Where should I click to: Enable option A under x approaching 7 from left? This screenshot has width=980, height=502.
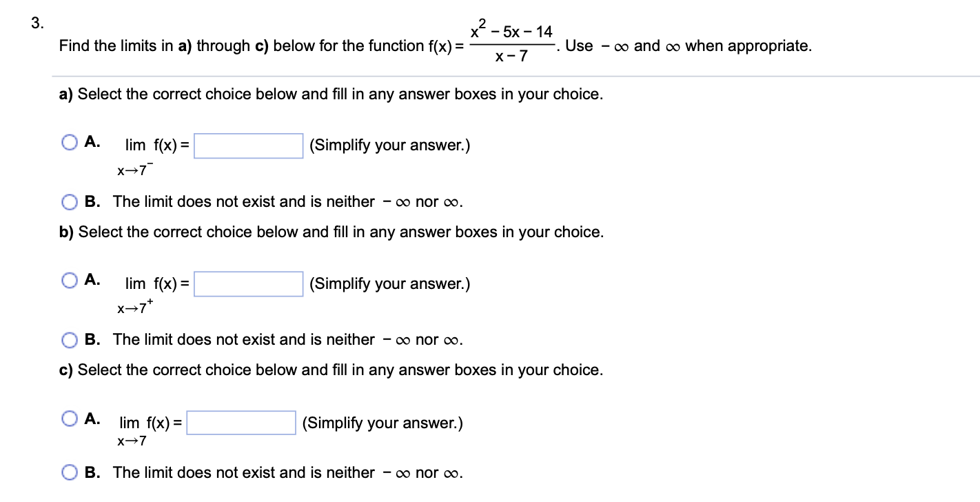(x=70, y=141)
